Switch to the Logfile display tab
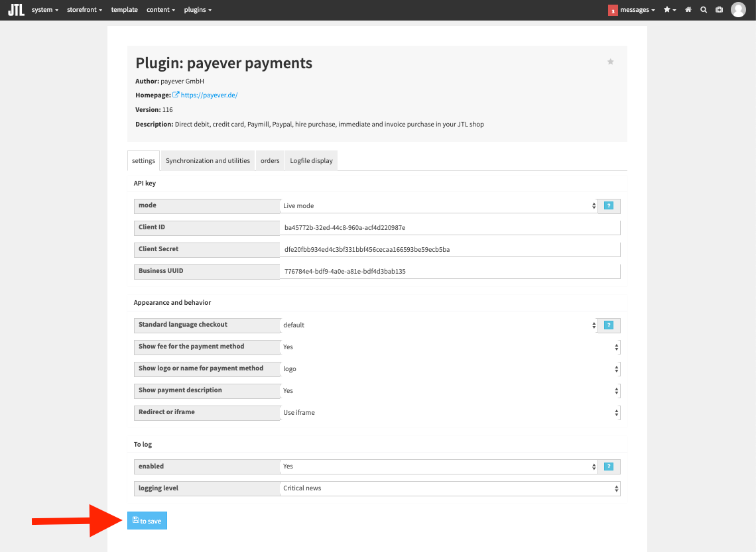The width and height of the screenshot is (756, 552). (x=312, y=161)
